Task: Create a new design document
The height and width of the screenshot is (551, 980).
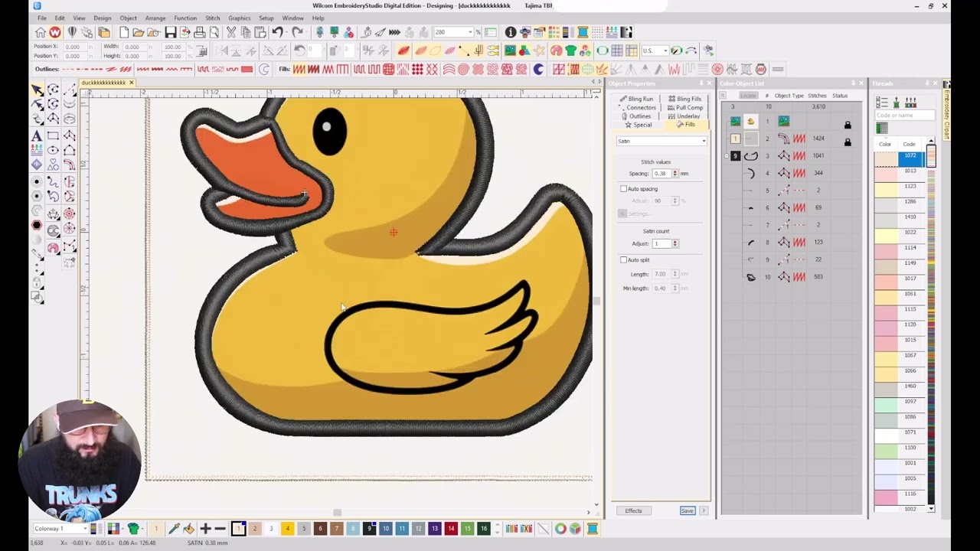Action: click(x=124, y=32)
